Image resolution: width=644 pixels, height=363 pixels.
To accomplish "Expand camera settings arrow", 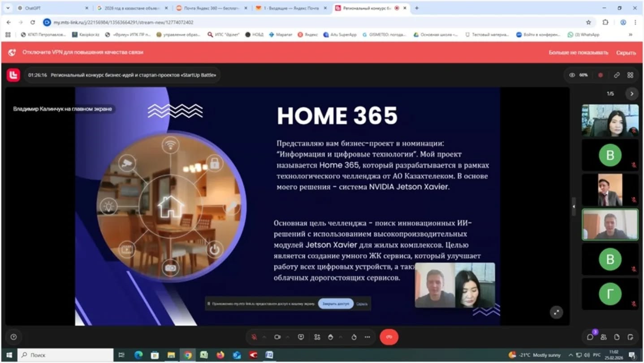I will click(288, 337).
